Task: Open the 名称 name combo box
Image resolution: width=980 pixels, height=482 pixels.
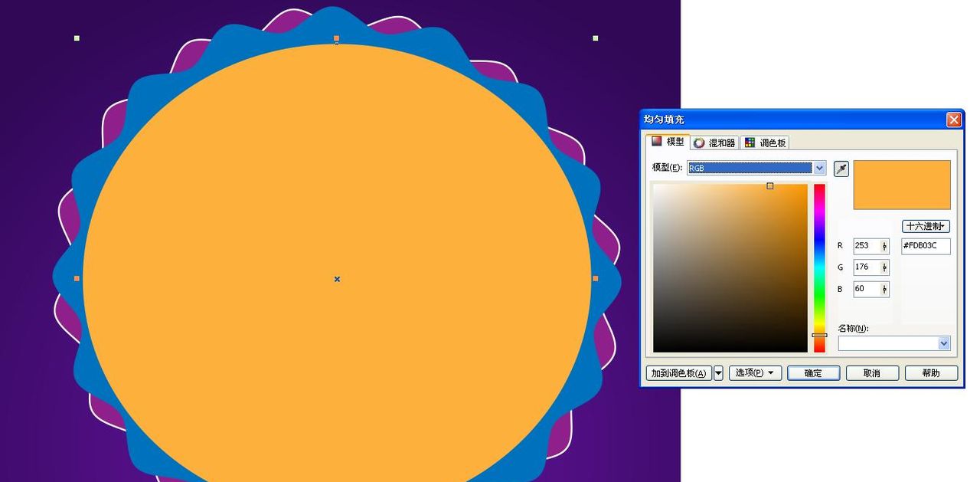Action: (x=894, y=343)
